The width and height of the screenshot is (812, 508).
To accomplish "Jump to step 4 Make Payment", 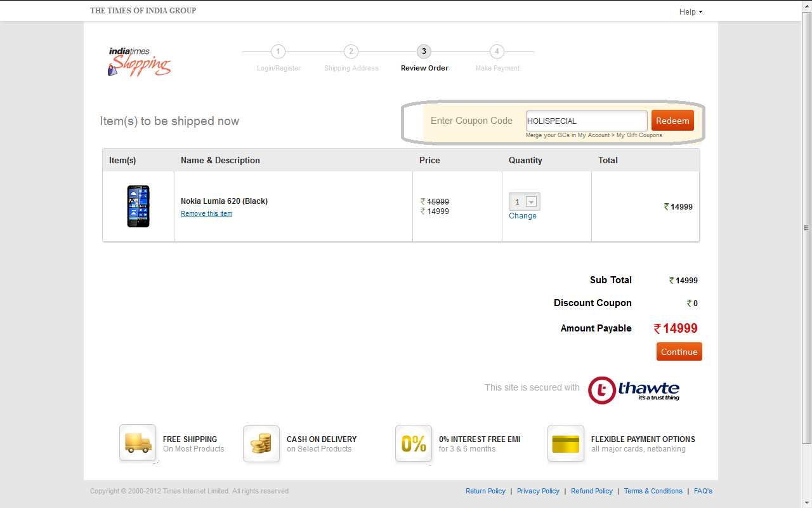I will pyautogui.click(x=497, y=51).
